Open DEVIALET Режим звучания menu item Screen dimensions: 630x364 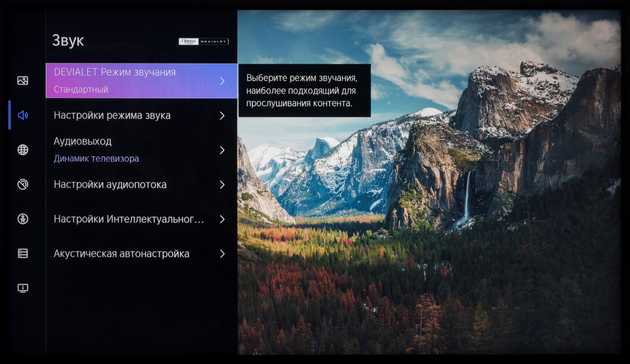pyautogui.click(x=115, y=72)
